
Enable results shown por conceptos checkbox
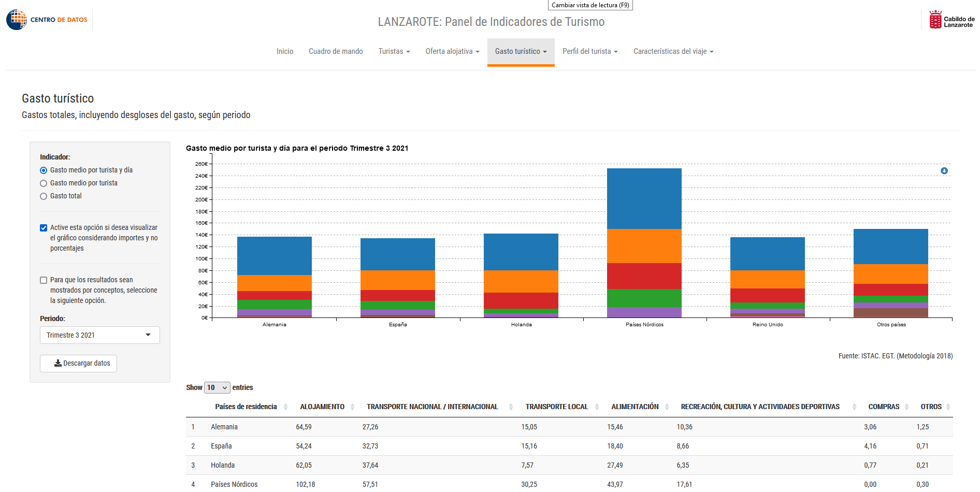[44, 280]
